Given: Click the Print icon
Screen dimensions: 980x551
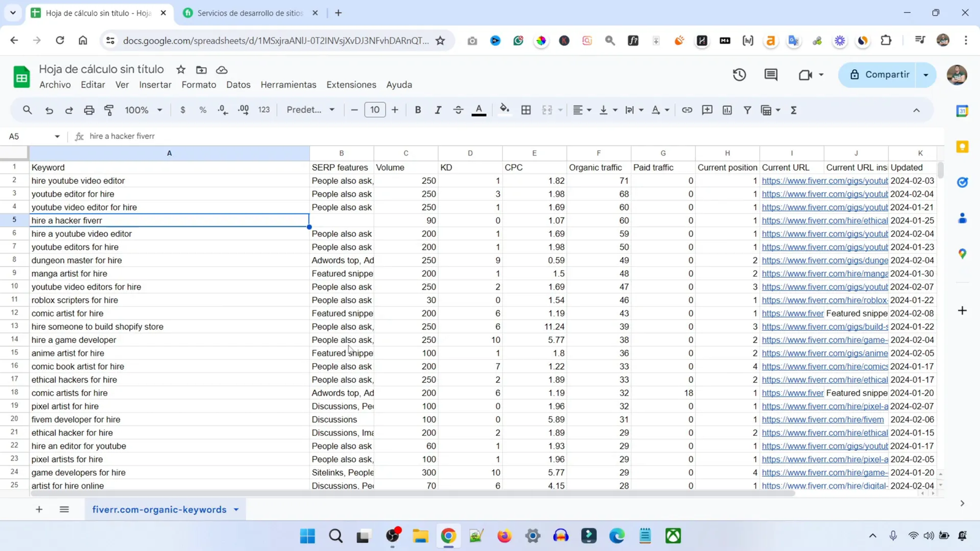Looking at the screenshot, I should pyautogui.click(x=89, y=110).
